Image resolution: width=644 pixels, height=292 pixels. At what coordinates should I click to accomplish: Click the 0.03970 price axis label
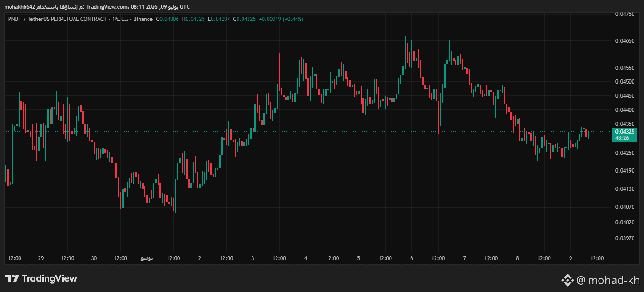click(x=624, y=238)
